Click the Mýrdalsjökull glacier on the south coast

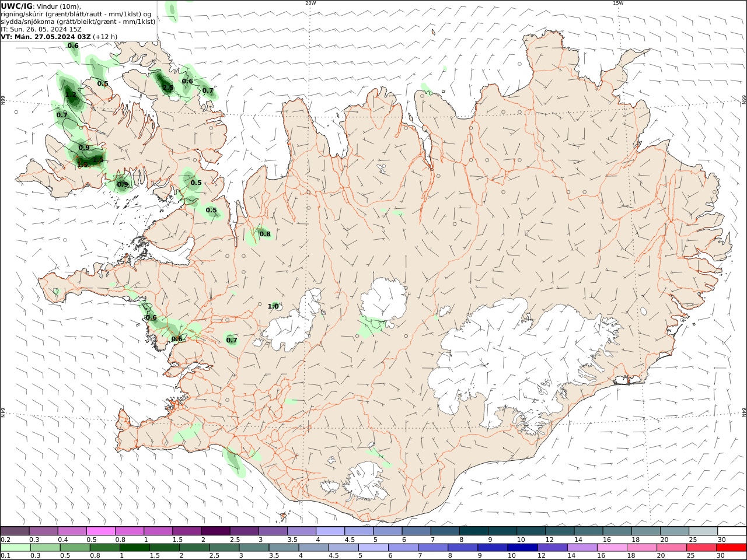[x=365, y=482]
